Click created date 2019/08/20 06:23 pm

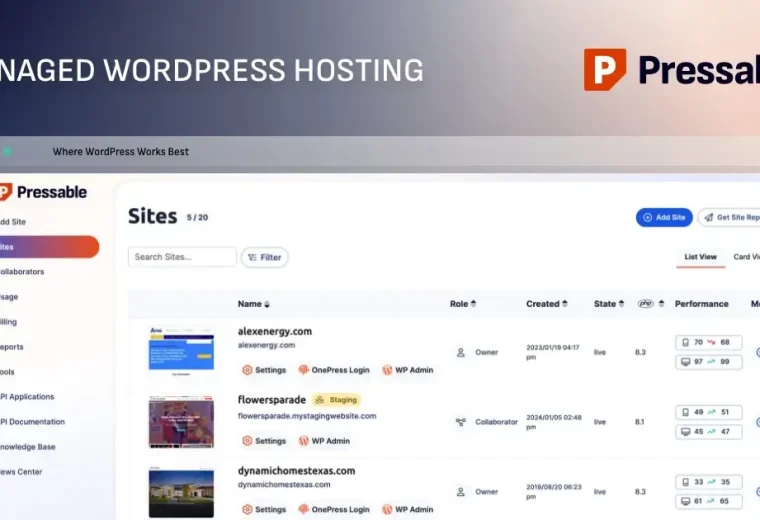(x=554, y=492)
